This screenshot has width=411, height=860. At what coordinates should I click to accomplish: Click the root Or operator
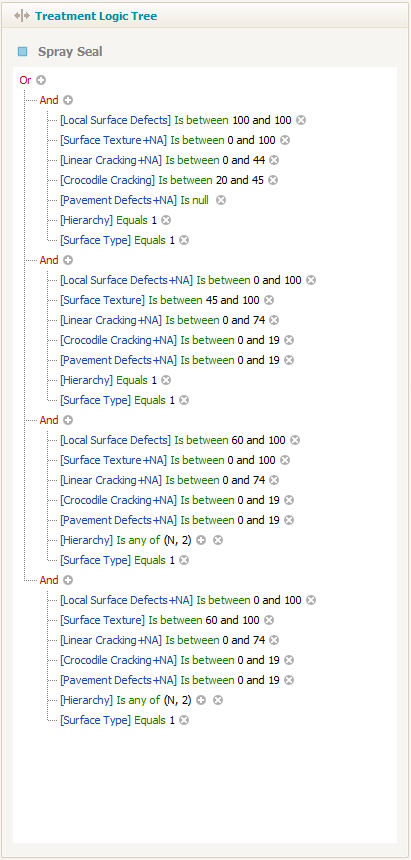pos(25,80)
